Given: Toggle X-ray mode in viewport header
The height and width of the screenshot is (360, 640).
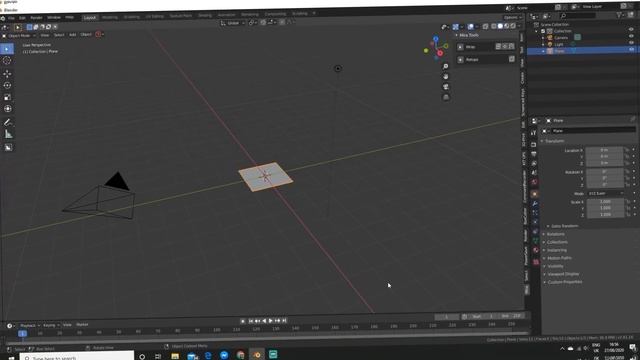Looking at the screenshot, I should (485, 27).
